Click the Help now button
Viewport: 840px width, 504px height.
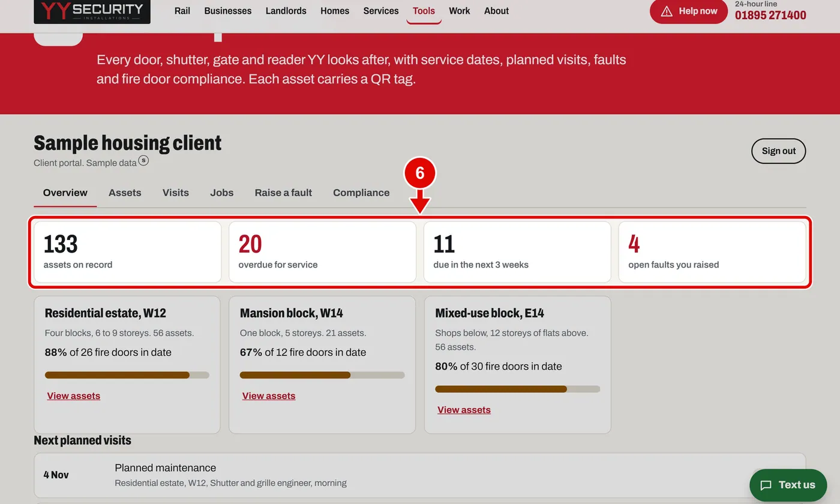tap(689, 11)
